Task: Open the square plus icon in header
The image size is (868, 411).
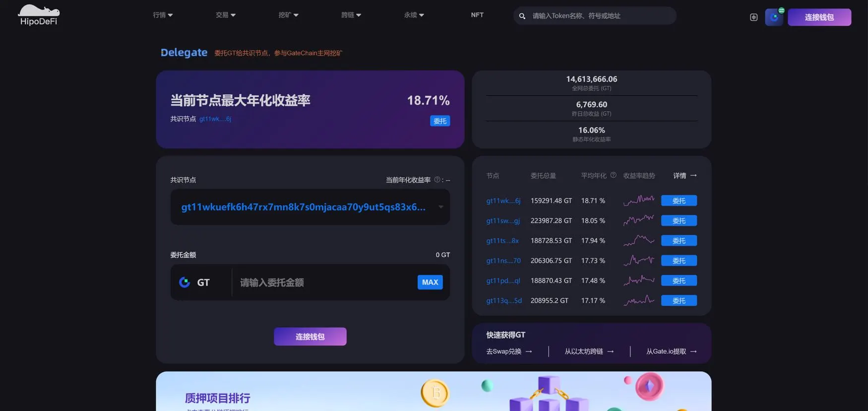Action: tap(753, 17)
